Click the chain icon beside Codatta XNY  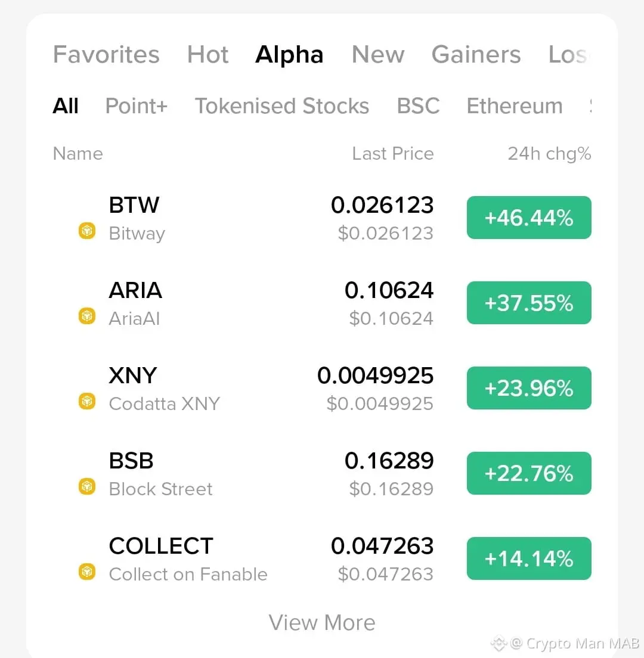point(87,402)
